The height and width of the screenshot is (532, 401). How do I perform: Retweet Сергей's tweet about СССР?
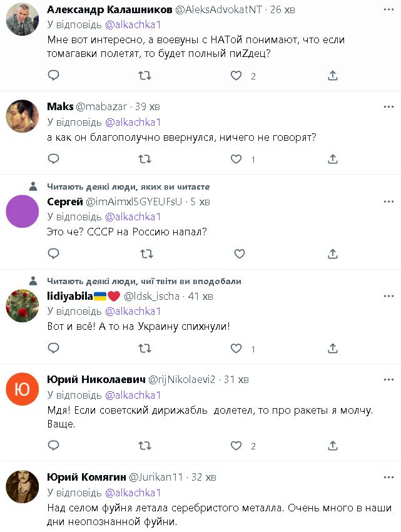(x=145, y=253)
